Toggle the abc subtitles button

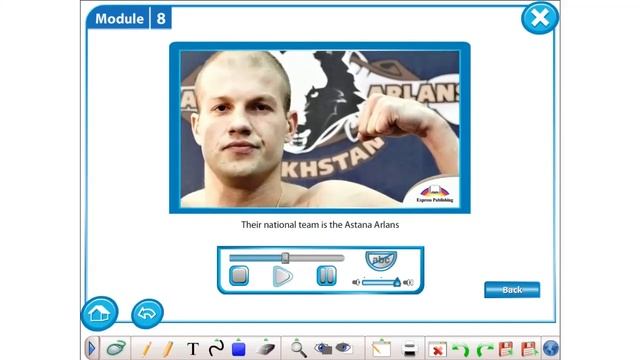pyautogui.click(x=381, y=260)
